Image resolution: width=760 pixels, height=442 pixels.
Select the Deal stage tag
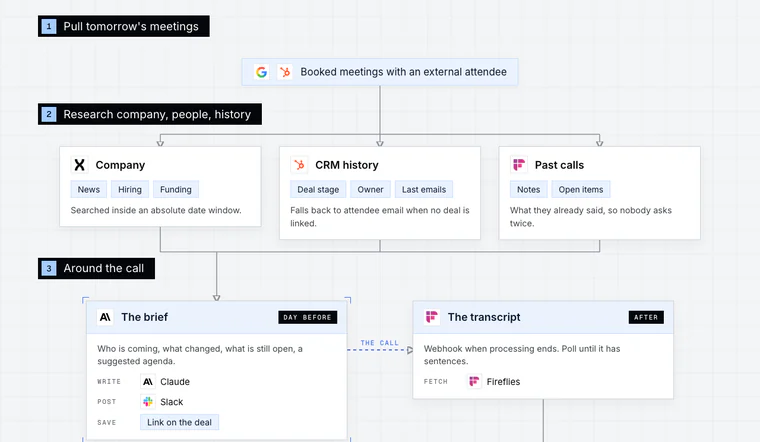coord(318,189)
